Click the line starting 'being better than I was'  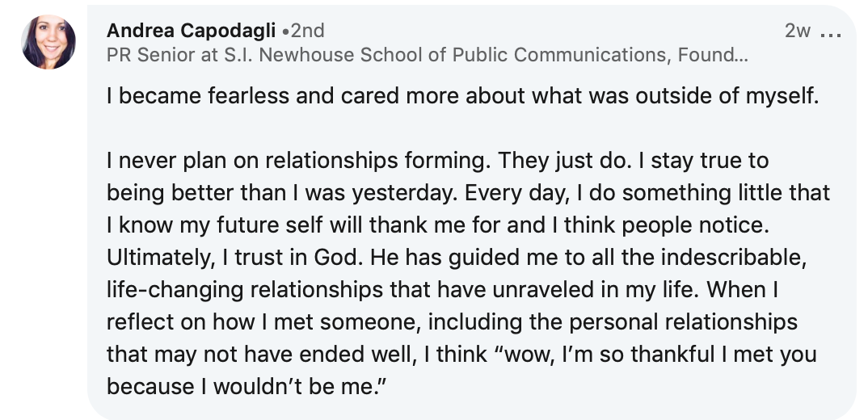pyautogui.click(x=468, y=193)
